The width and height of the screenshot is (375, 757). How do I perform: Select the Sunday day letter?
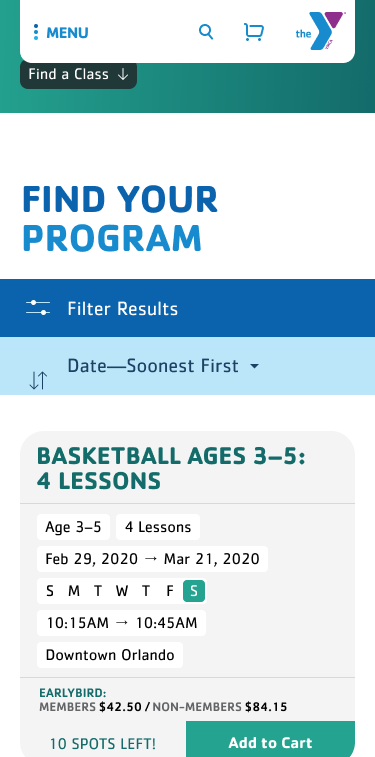[x=50, y=591]
